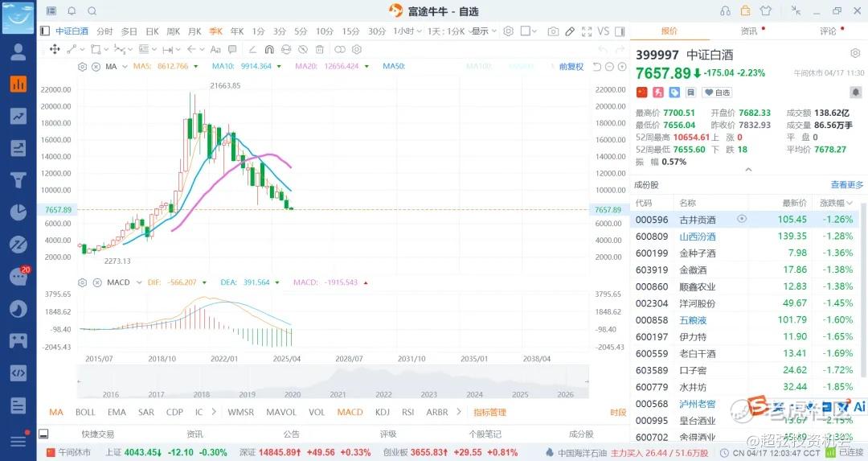Open the skin theme shirt icon

[x=766, y=10]
